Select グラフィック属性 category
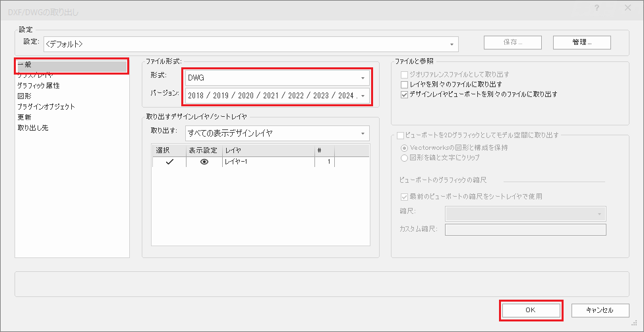644x332 pixels. [x=38, y=86]
